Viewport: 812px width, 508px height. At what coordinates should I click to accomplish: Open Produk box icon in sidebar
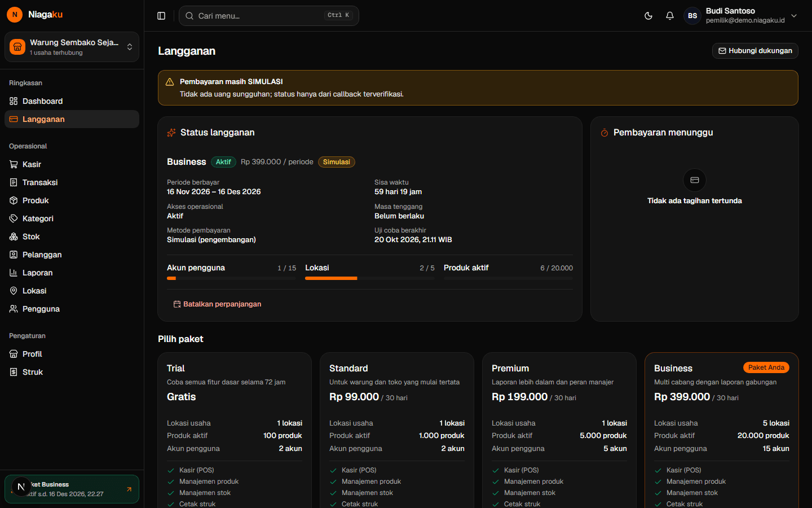[x=14, y=200]
